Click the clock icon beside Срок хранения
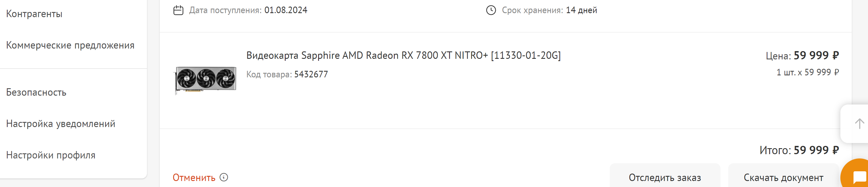868x187 pixels. click(491, 11)
